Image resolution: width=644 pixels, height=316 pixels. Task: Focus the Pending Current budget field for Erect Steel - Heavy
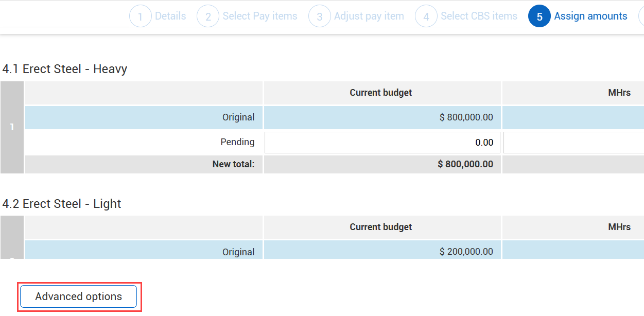382,143
